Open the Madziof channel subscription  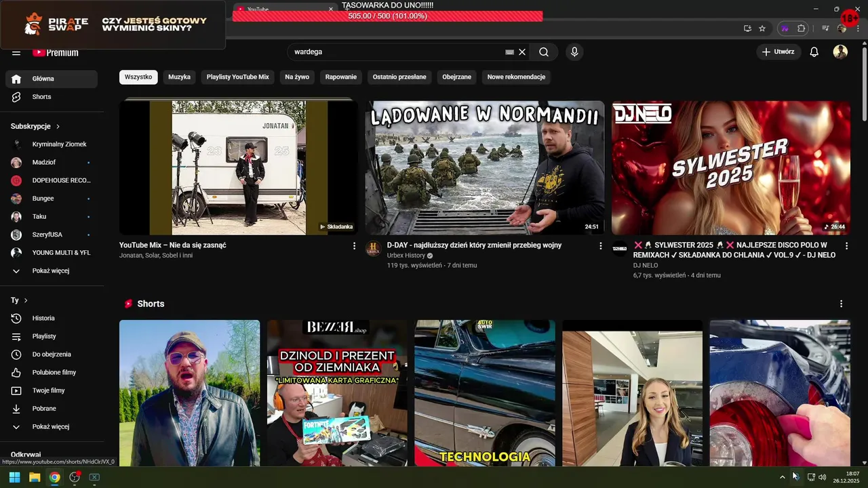click(52, 163)
